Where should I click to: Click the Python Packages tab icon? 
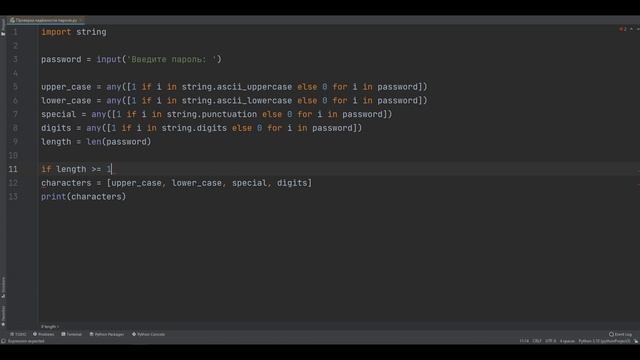(91, 334)
